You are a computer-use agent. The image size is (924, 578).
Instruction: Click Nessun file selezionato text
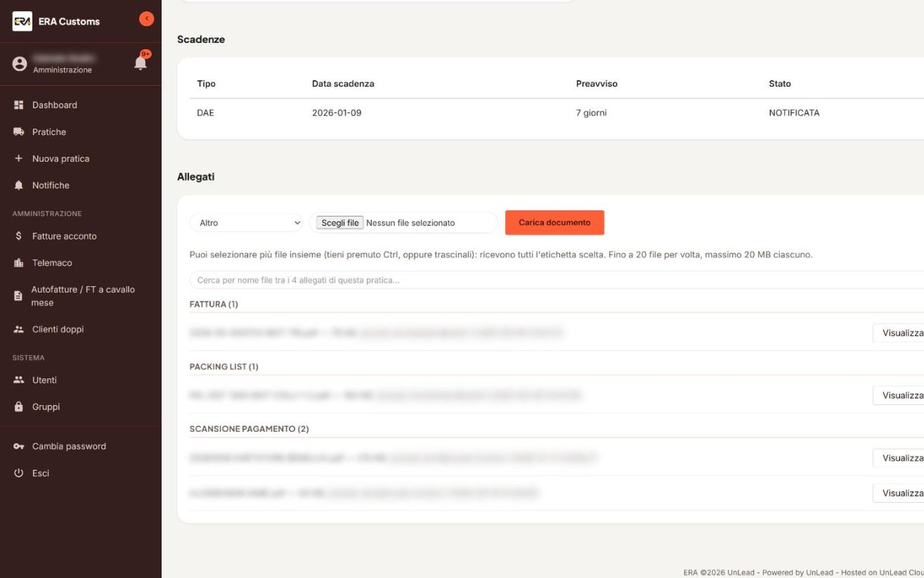tap(411, 223)
